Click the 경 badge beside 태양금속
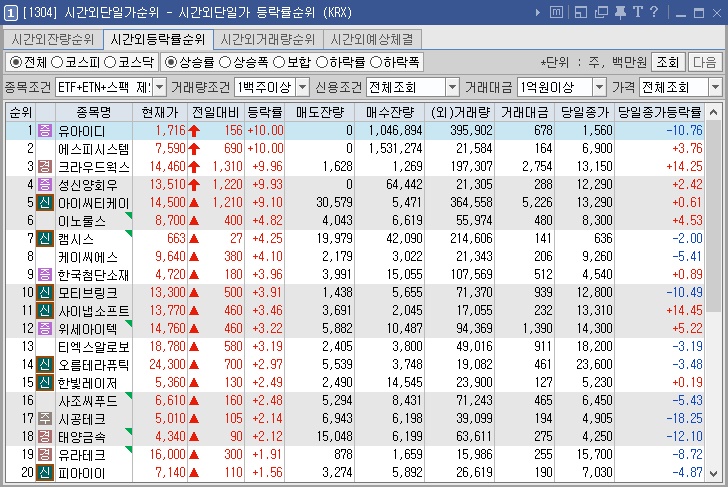Image resolution: width=728 pixels, height=487 pixels. click(x=45, y=436)
